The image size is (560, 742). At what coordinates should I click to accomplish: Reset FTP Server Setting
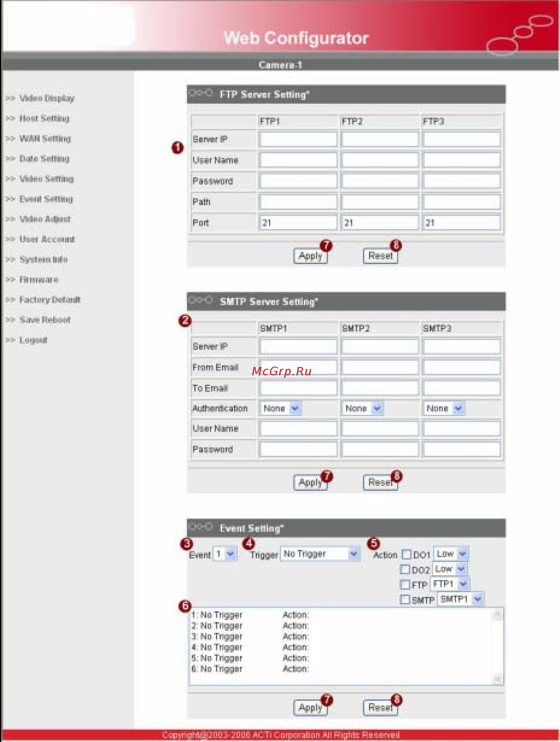[x=380, y=256]
